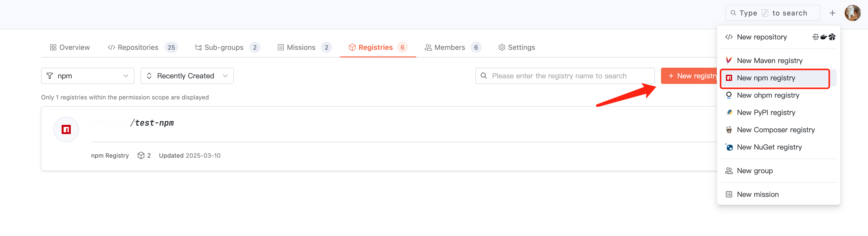Choose New PyPI registry option
Viewport: 868px width, 236px height.
tap(766, 112)
